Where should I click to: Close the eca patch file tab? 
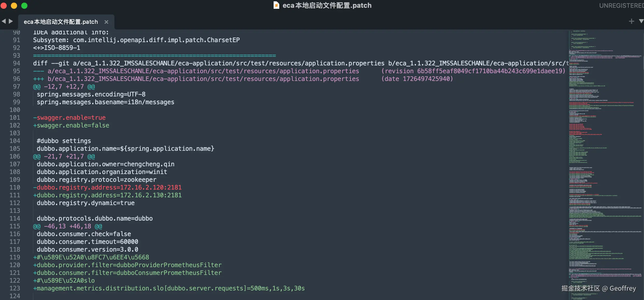point(106,22)
